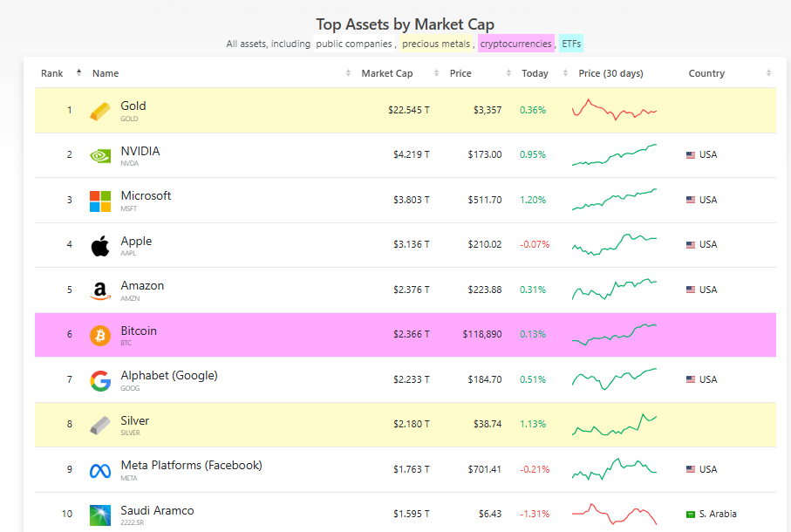791x532 pixels.
Task: Open Alphabet (Google) company link
Action: [x=169, y=376]
